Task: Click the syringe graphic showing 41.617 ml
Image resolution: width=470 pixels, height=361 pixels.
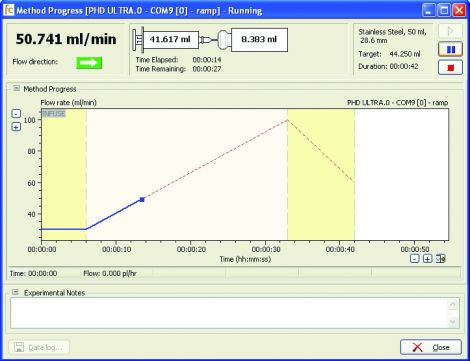Action: 166,40
